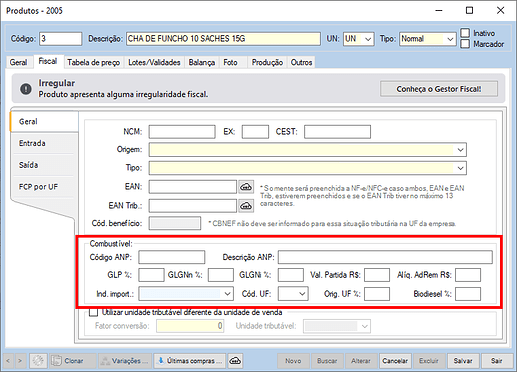Open the UN unit dropdown
The width and height of the screenshot is (517, 372).
(368, 39)
